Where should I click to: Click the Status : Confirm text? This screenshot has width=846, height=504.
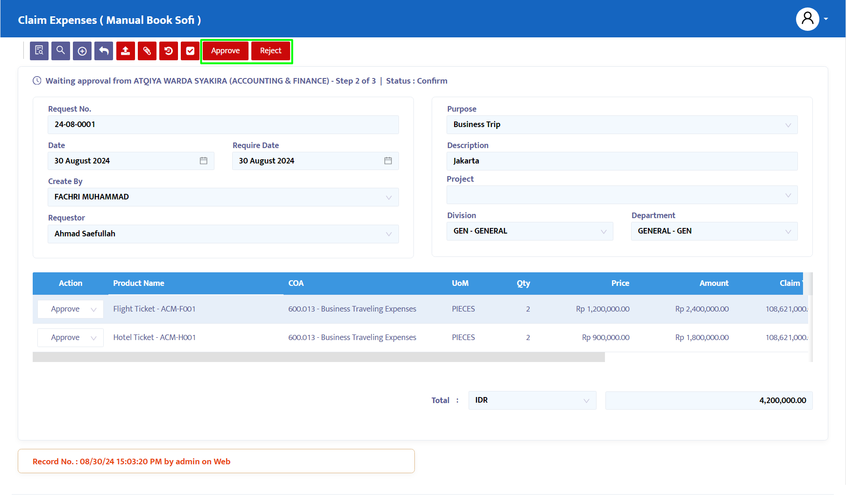pyautogui.click(x=417, y=81)
